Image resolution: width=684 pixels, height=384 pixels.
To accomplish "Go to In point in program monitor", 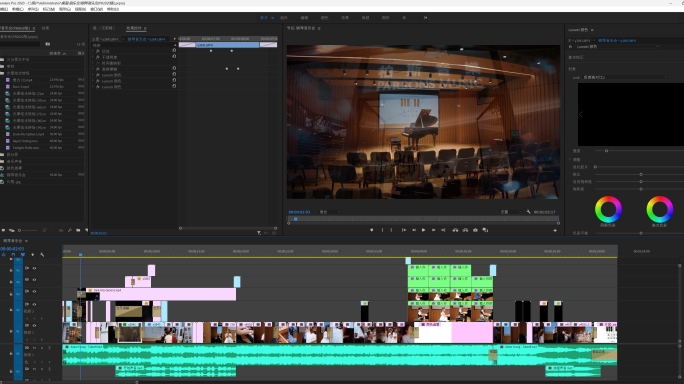I will click(404, 230).
